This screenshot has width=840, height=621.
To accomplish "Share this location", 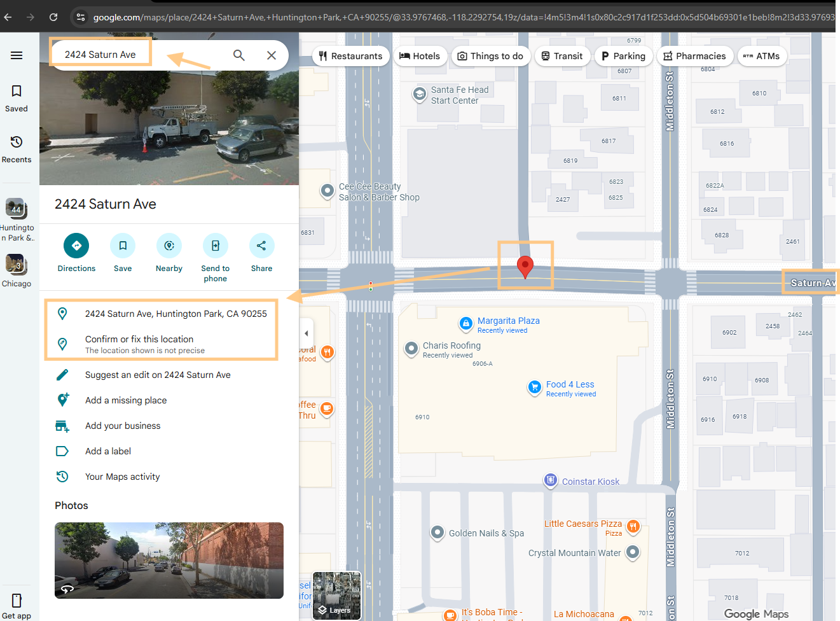I will click(261, 246).
